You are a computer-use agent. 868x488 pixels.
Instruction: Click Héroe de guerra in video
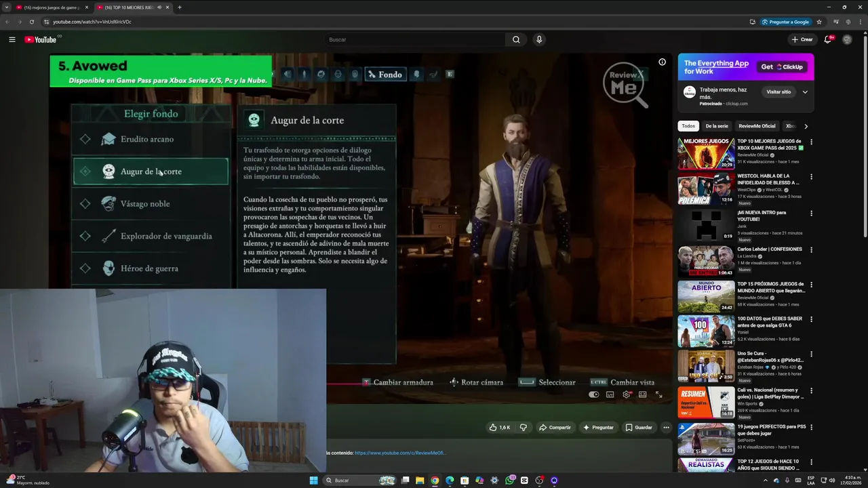click(151, 268)
